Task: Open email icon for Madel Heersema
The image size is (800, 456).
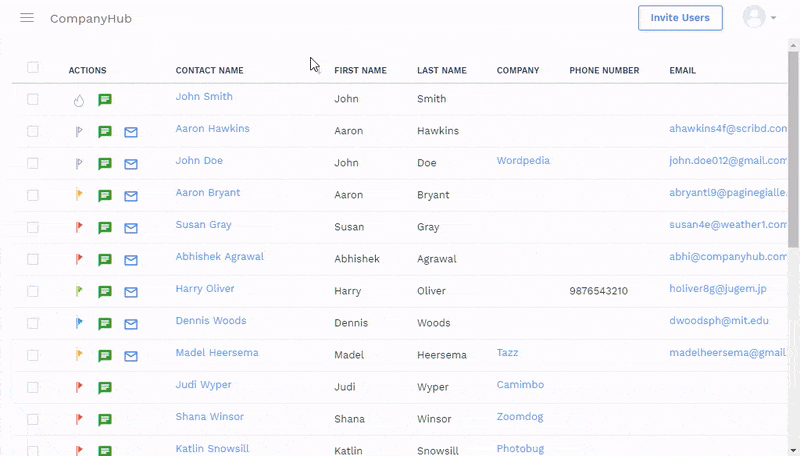Action: click(x=131, y=356)
